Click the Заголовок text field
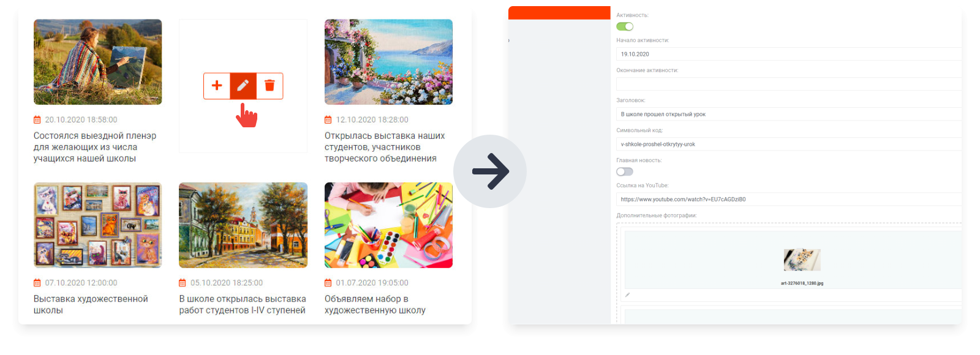This screenshot has height=355, width=980. (789, 114)
